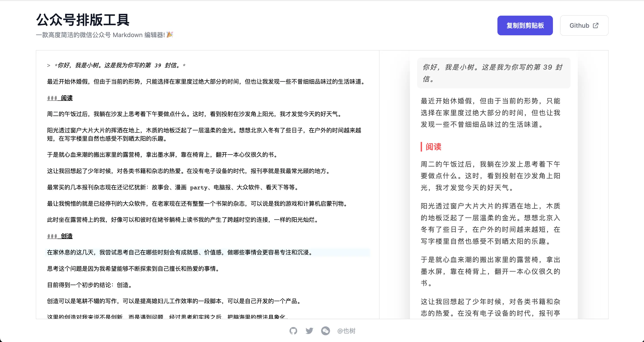This screenshot has width=644, height=342.
Task: Click the WeChat icon in footer
Action: point(325,331)
